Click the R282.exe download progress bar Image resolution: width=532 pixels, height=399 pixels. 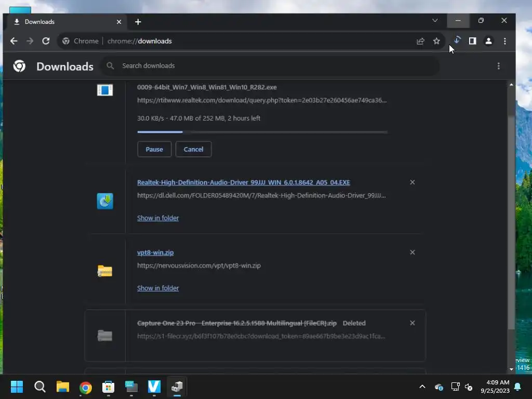262,132
